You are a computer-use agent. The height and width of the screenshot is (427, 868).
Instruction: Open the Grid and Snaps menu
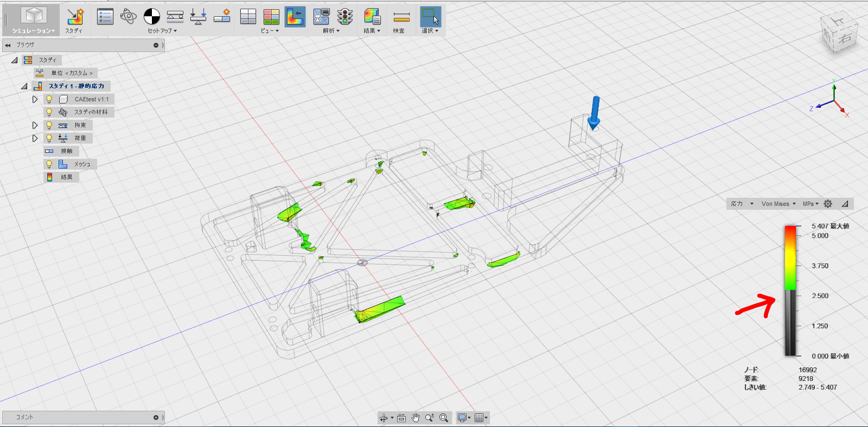click(481, 418)
